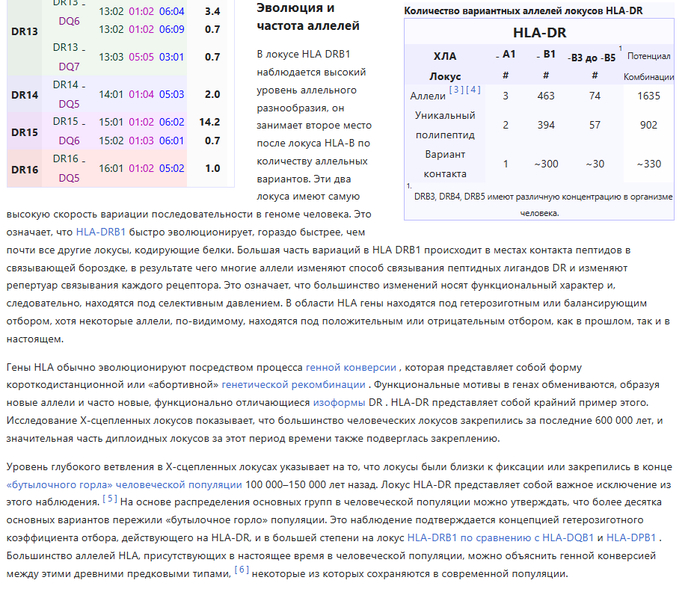Open the 01:04 allele link
The image size is (700, 595).
[141, 94]
